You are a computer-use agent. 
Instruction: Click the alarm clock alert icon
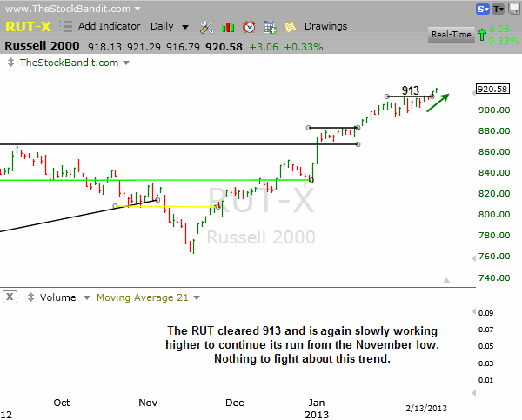coord(249,26)
